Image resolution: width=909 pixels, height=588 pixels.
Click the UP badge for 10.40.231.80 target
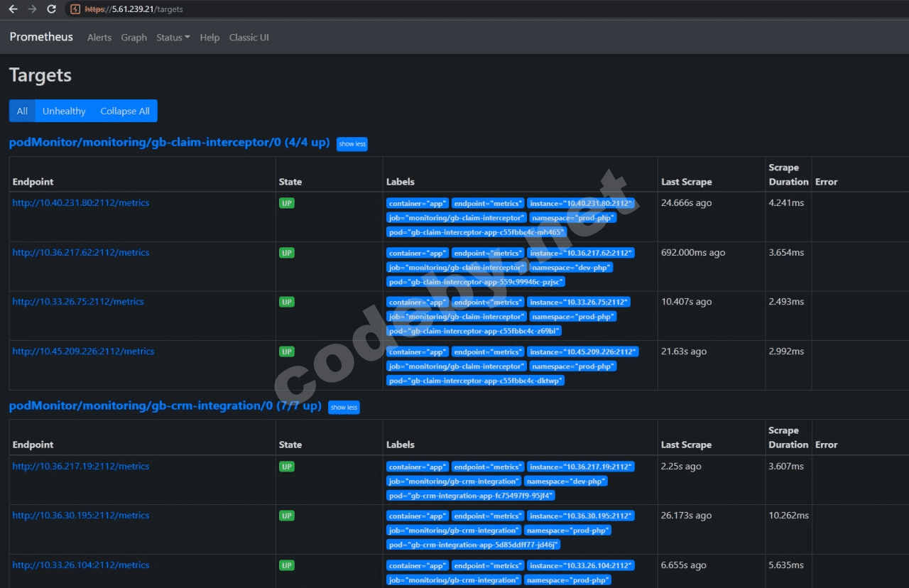pyautogui.click(x=286, y=203)
